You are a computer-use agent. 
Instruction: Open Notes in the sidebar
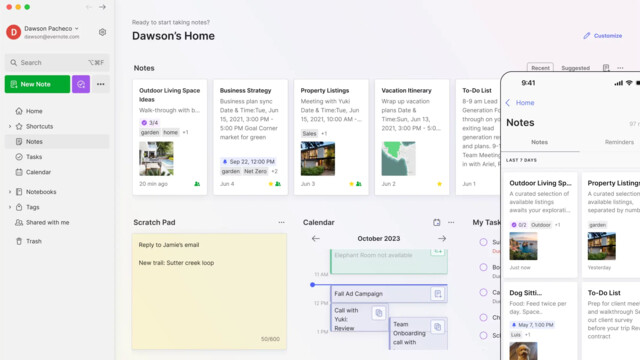point(57,142)
